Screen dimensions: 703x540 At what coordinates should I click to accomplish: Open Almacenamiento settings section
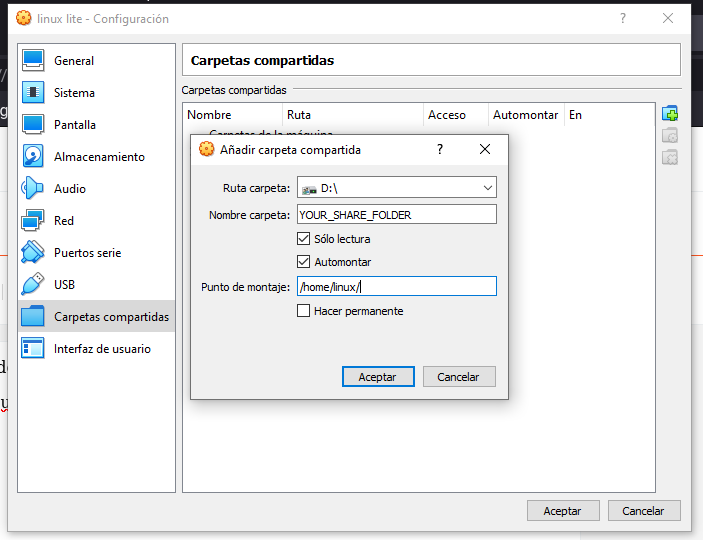coord(96,157)
